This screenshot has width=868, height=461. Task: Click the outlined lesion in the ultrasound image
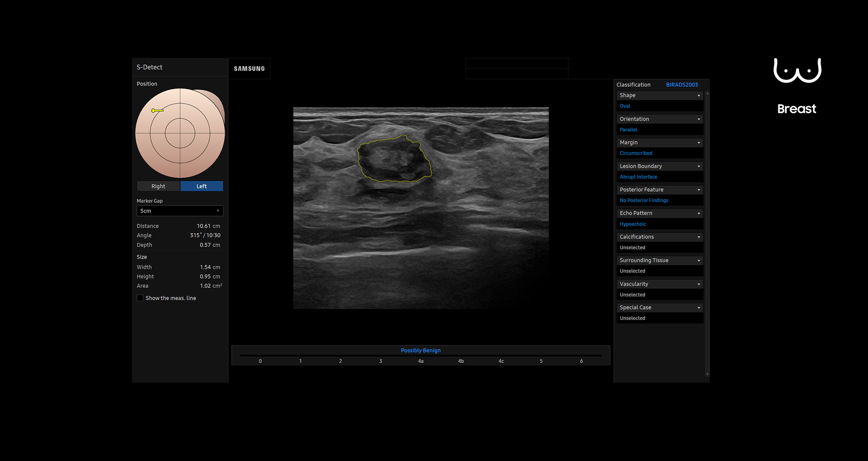tap(394, 160)
